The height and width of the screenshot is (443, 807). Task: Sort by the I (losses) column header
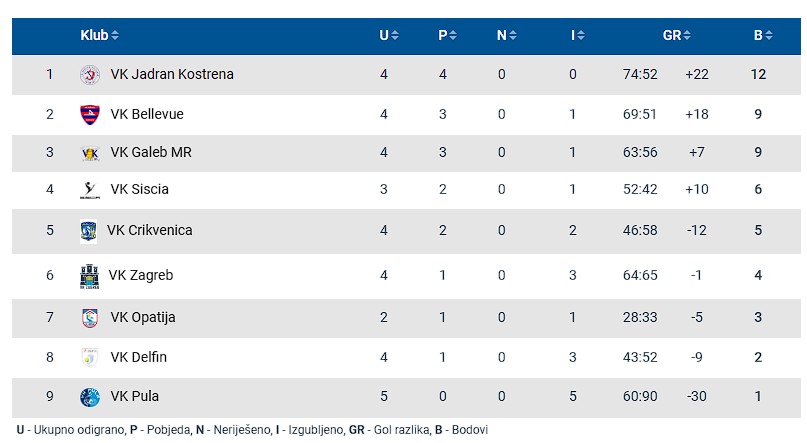click(578, 36)
